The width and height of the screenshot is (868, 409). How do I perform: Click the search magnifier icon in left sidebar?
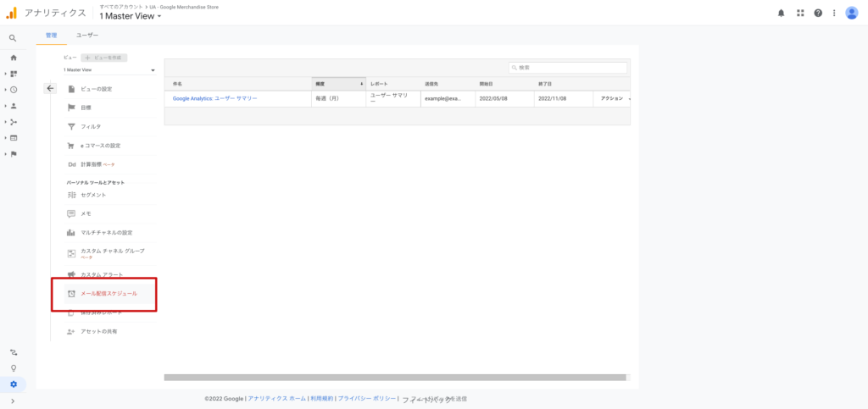(13, 38)
